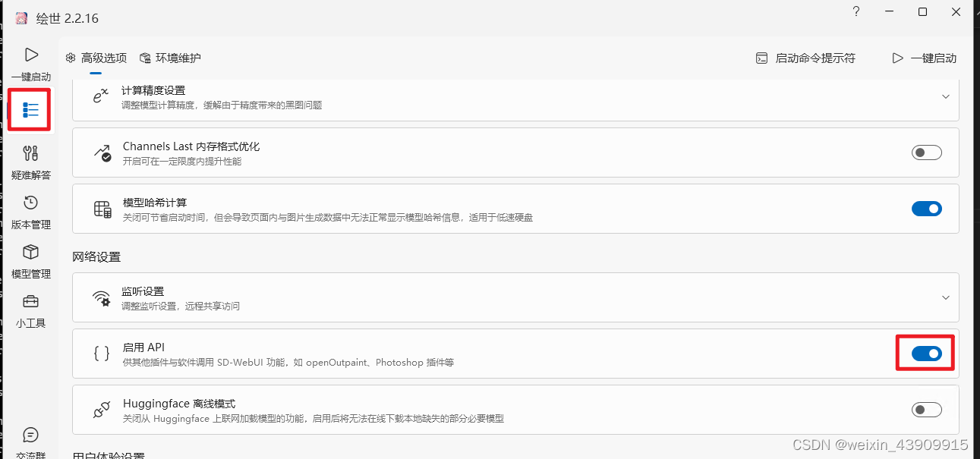Click the Huggingface 离线模式 plug icon

click(x=102, y=410)
